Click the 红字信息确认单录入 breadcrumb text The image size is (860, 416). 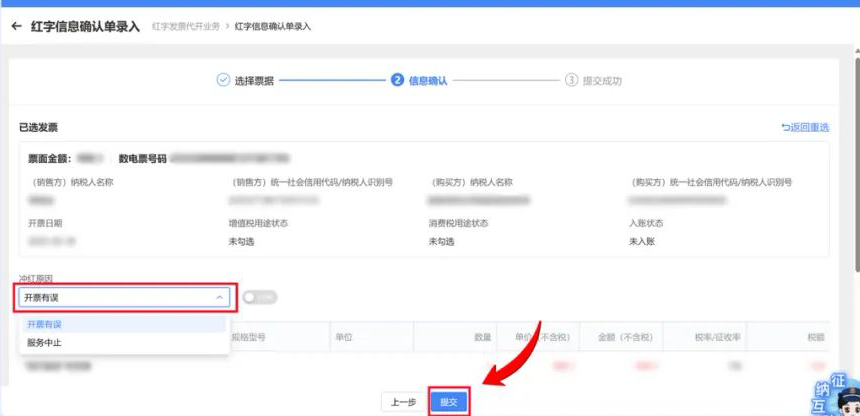pos(273,26)
